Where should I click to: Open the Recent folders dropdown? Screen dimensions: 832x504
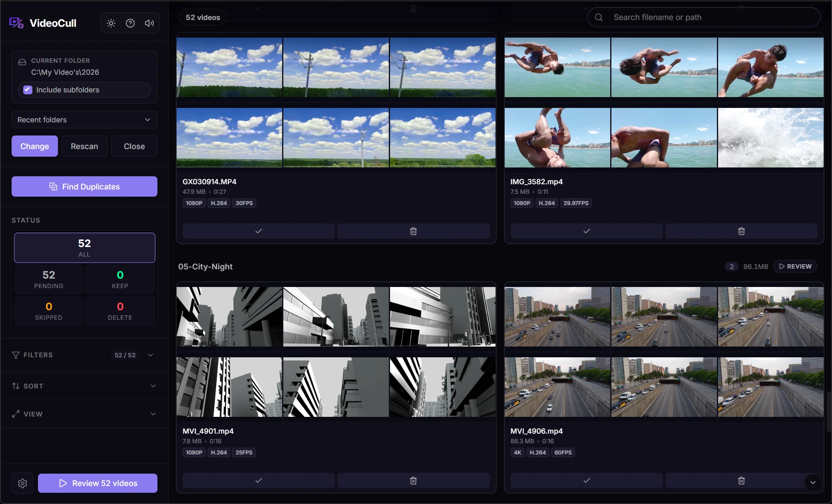84,120
